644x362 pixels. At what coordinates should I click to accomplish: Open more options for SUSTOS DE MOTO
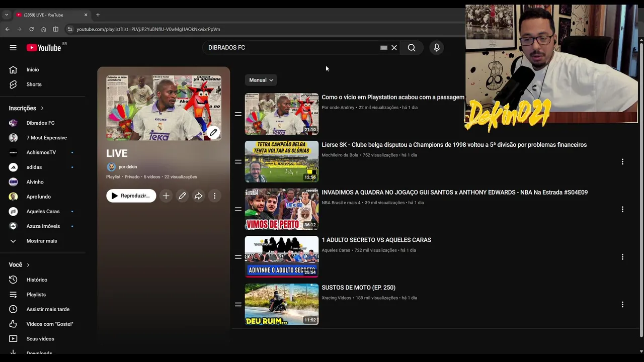click(x=622, y=304)
